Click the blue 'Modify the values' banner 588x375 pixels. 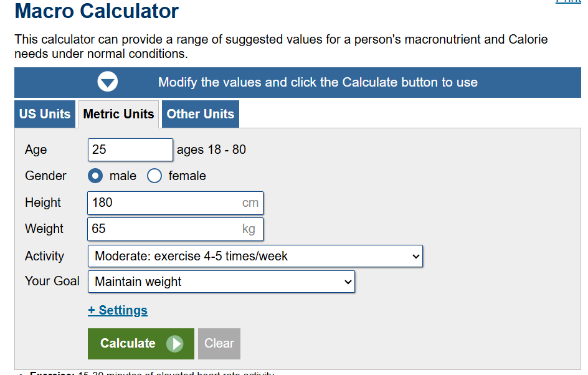tap(298, 82)
